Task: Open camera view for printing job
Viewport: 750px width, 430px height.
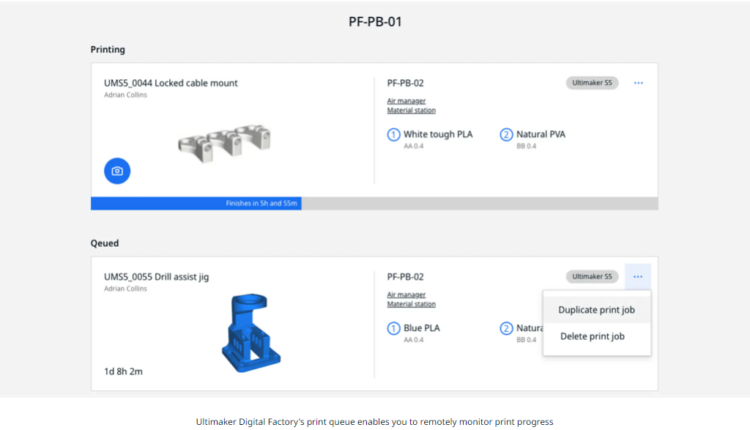Action: 117,171
